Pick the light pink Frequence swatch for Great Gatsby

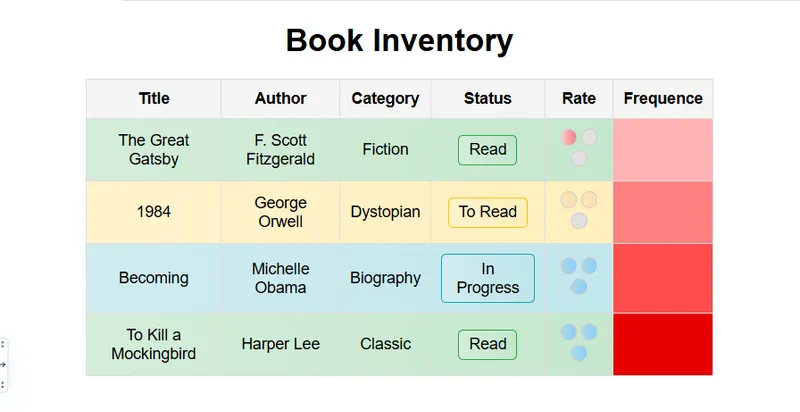tap(662, 150)
